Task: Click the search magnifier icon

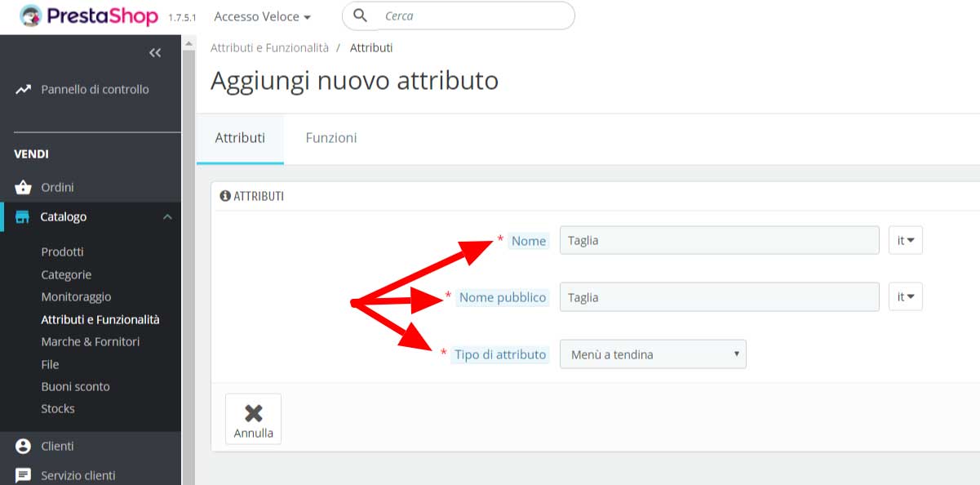Action: click(360, 16)
